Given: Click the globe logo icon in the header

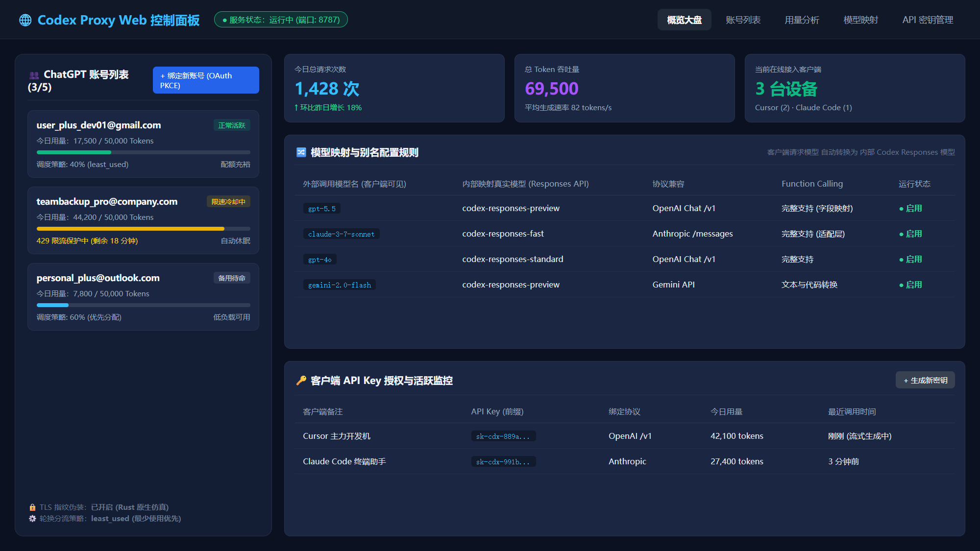Looking at the screenshot, I should click(25, 20).
